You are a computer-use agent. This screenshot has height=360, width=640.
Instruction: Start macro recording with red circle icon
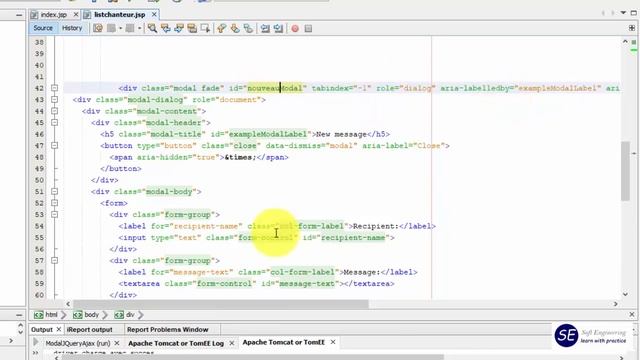[295, 28]
